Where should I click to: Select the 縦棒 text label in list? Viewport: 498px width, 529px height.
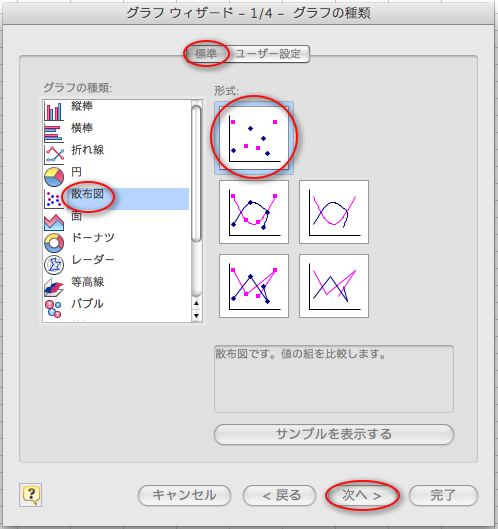pos(82,106)
